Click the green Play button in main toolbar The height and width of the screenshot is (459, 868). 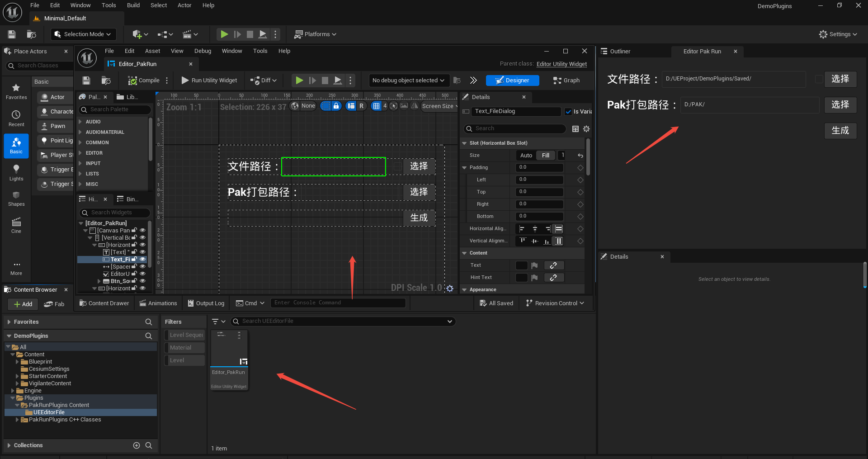pyautogui.click(x=224, y=34)
